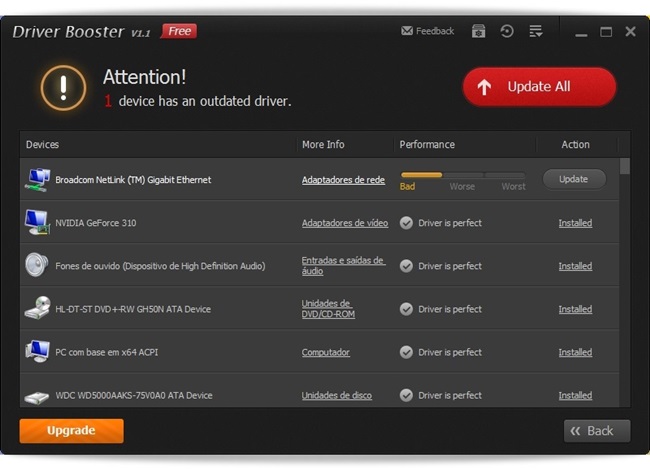Click green check for NVIDIA GeForce 310
The height and width of the screenshot is (470, 650).
406,223
